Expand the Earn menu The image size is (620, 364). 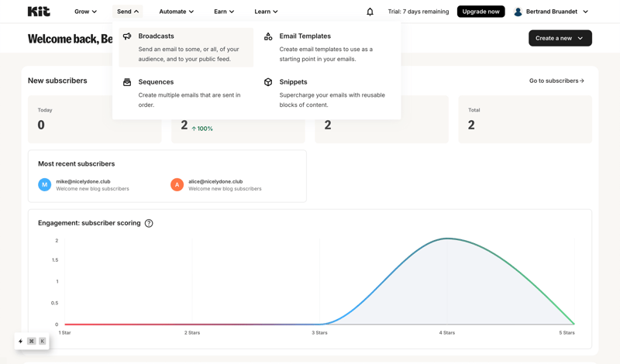tap(224, 12)
